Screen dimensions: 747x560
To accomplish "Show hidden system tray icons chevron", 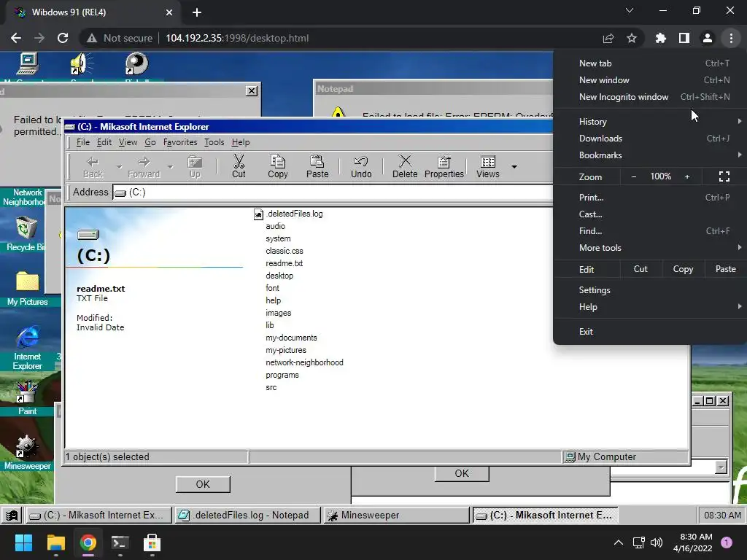I will tap(619, 542).
